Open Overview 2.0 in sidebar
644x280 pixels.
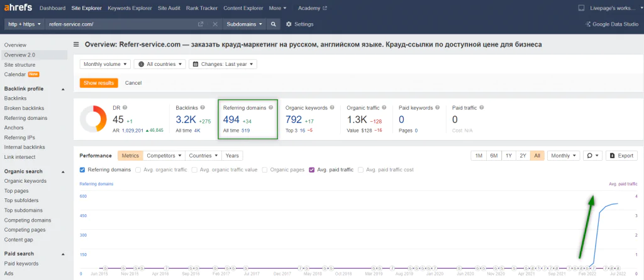[x=34, y=55]
